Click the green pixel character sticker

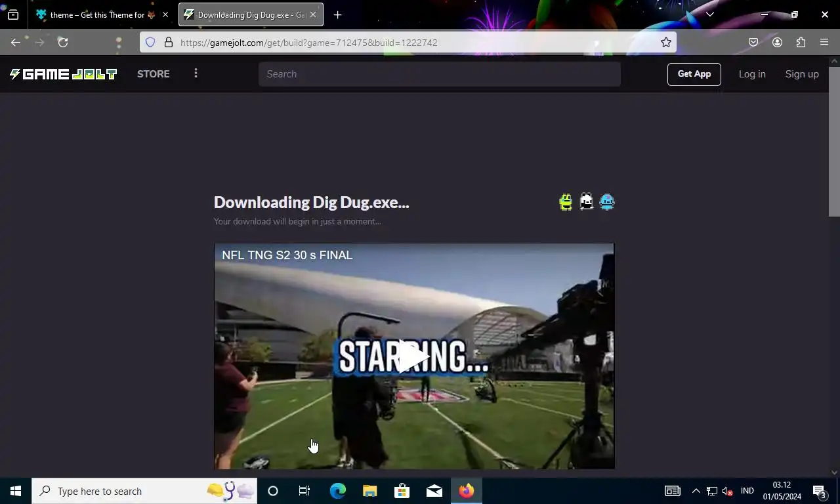(x=566, y=201)
